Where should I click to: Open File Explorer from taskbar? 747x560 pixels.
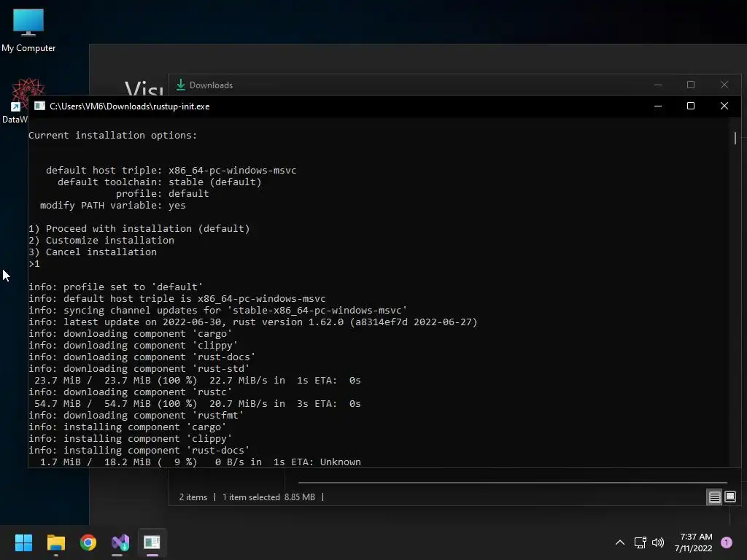(55, 542)
